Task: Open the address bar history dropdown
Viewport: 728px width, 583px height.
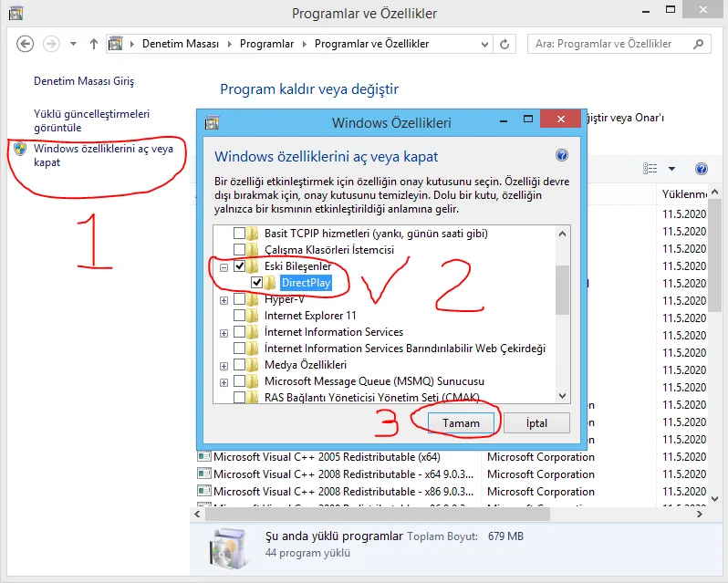Action: pos(484,45)
